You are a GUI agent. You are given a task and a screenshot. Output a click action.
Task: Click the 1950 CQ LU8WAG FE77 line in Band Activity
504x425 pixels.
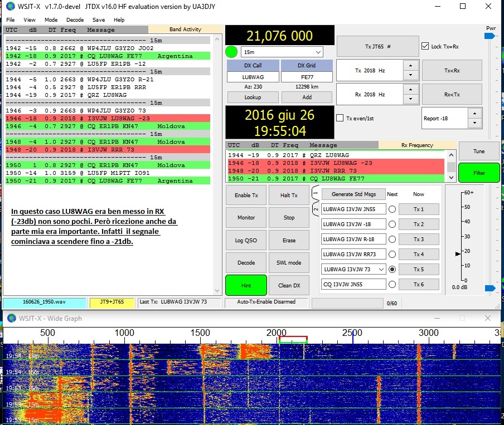point(108,181)
